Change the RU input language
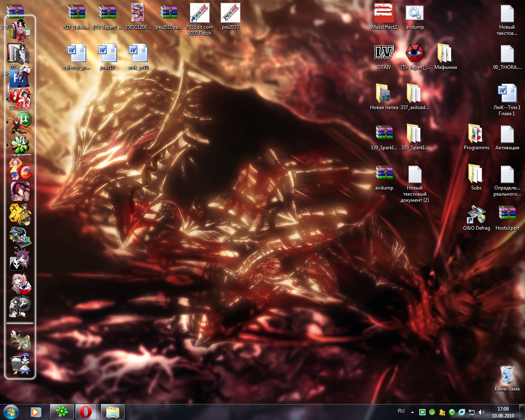Image resolution: width=525 pixels, height=420 pixels. click(x=401, y=411)
